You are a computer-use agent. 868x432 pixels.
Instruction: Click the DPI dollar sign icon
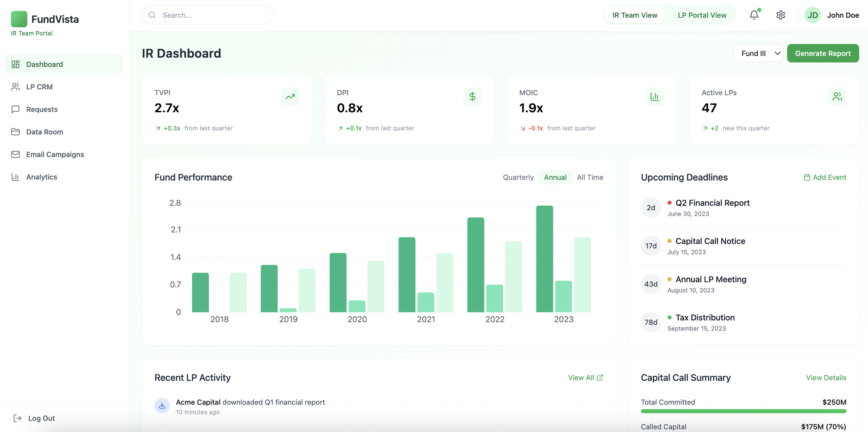pos(472,97)
